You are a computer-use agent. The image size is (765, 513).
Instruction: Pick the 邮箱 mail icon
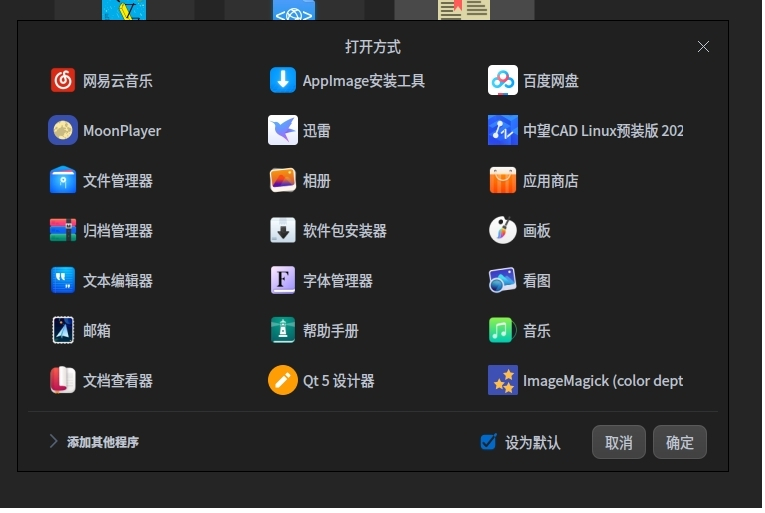tap(63, 331)
